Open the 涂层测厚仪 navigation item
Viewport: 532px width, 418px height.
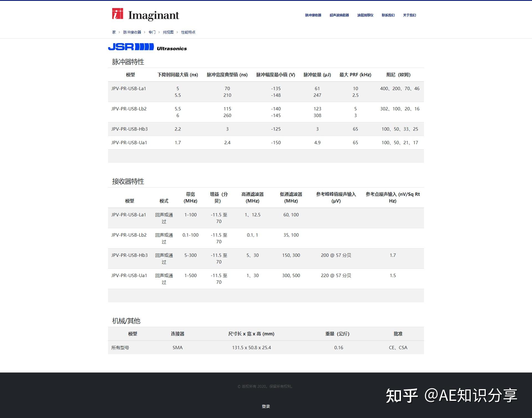click(x=365, y=15)
